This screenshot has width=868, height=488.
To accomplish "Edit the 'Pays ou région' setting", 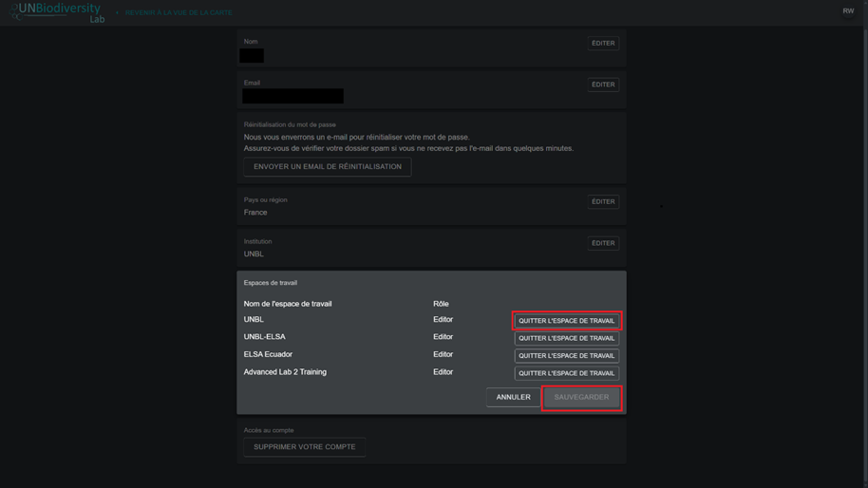I will click(x=602, y=201).
